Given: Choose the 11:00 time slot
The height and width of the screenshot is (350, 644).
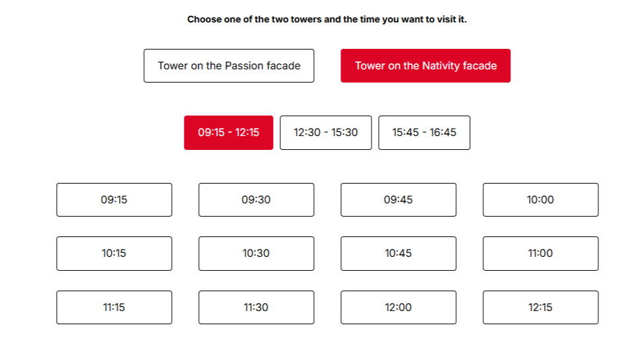Looking at the screenshot, I should point(540,254).
